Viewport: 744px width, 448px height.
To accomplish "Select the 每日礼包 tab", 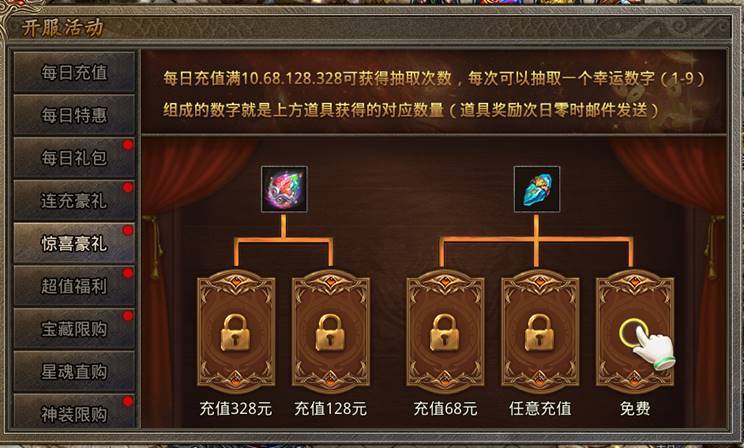I will (x=74, y=158).
